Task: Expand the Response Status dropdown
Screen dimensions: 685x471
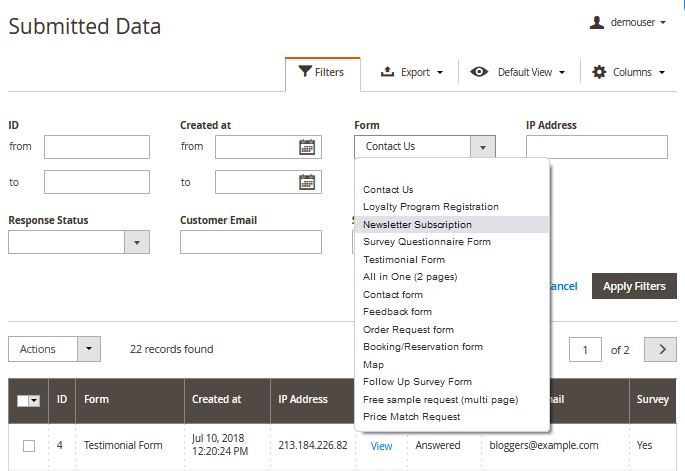Action: [x=137, y=242]
